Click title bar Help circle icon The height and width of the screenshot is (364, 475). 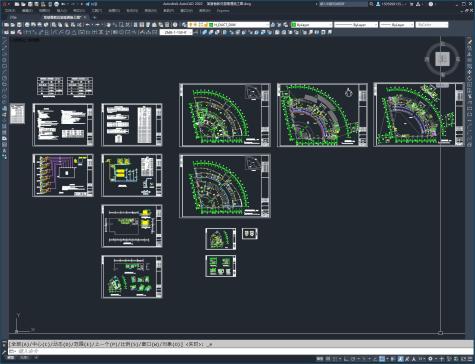(x=431, y=4)
